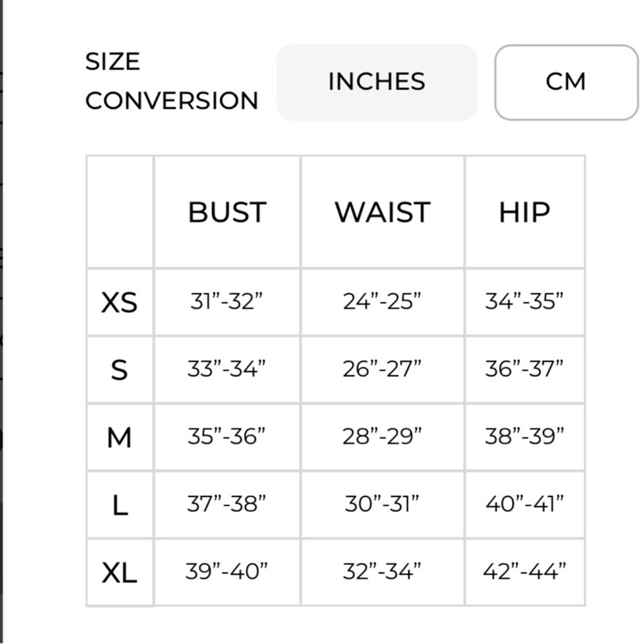Click the XL hip value 42"-44"
Screen dimensions: 644x644
click(x=524, y=571)
